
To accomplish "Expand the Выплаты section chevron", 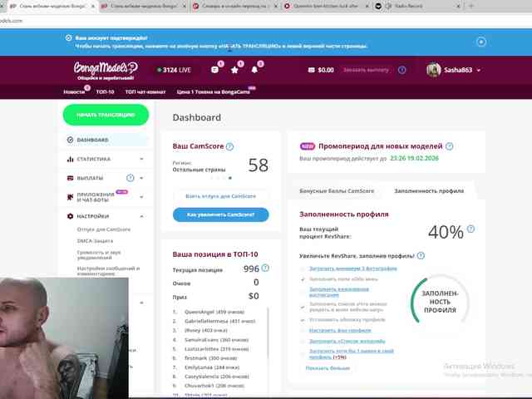I will coord(141,178).
